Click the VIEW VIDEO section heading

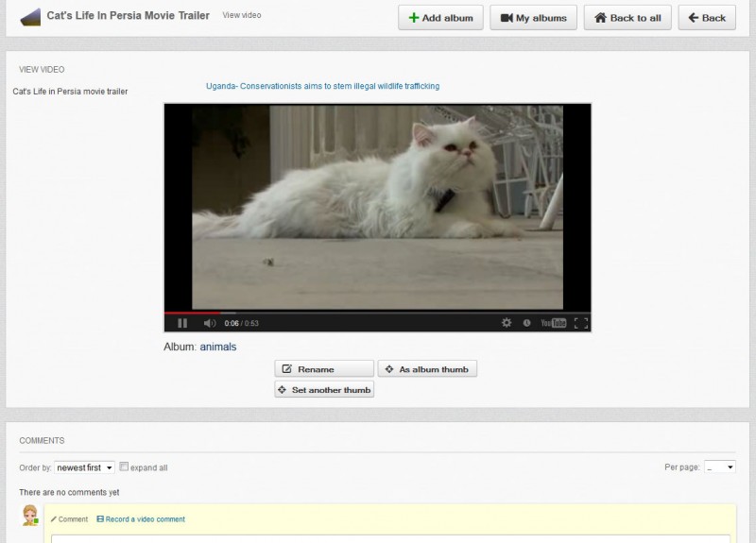tap(42, 70)
